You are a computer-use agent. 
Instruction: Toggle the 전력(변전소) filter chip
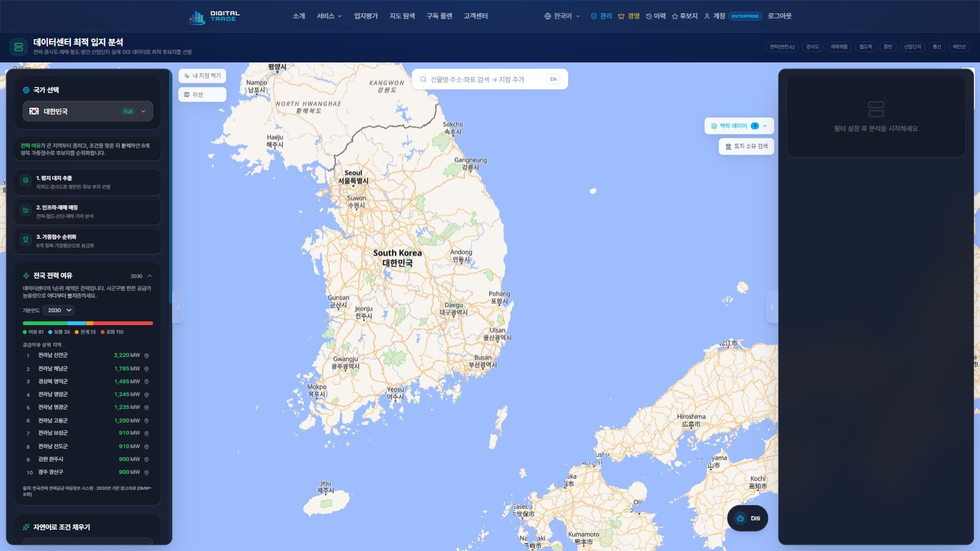[782, 47]
